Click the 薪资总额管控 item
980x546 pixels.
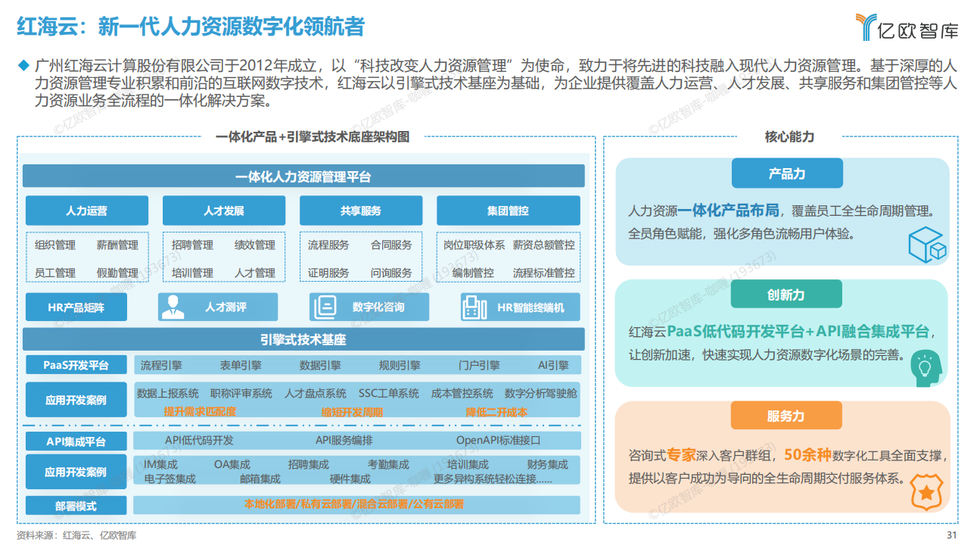tap(543, 245)
